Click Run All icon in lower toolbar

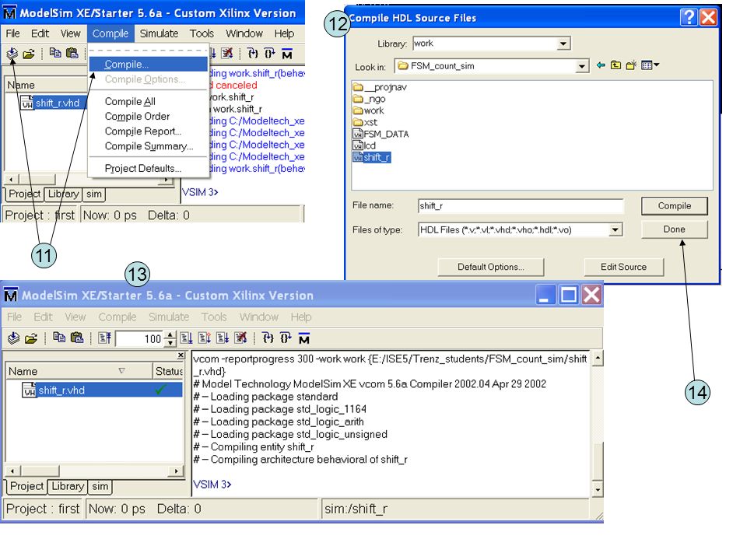(x=223, y=338)
